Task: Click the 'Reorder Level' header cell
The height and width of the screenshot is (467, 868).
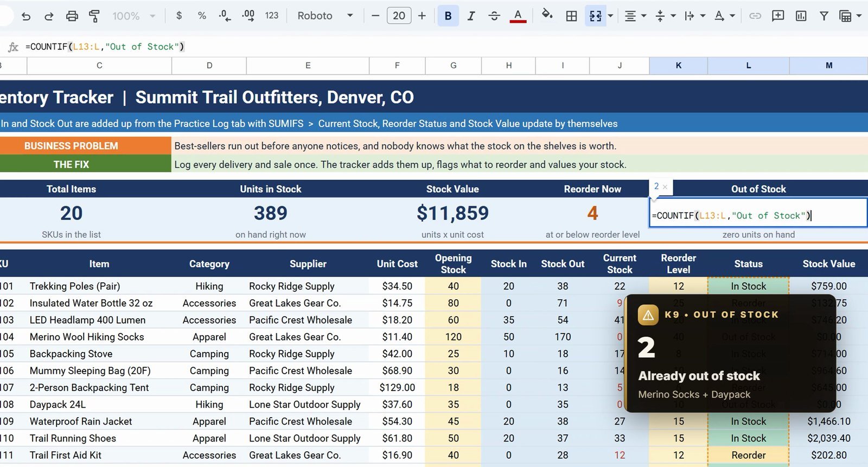Action: coord(679,264)
